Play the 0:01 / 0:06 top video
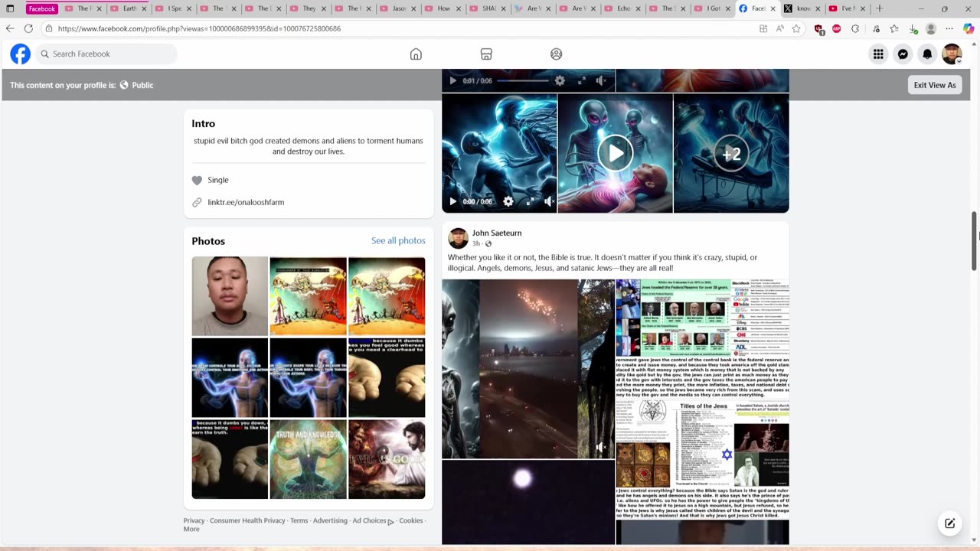This screenshot has width=980, height=551. point(452,80)
